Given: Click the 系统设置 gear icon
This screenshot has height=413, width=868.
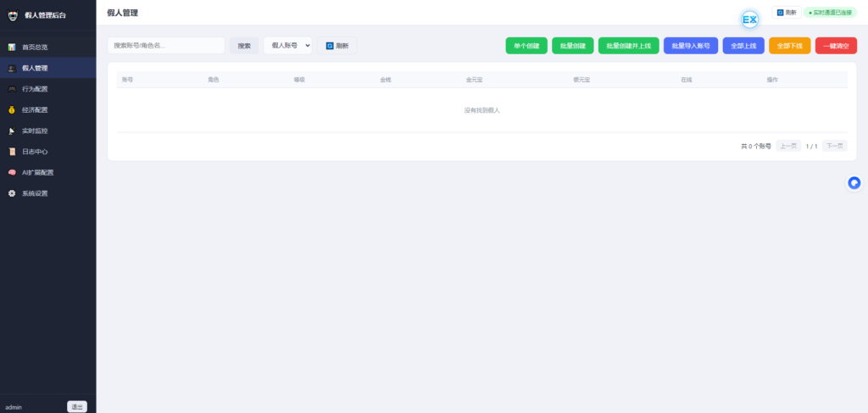Looking at the screenshot, I should tap(12, 193).
